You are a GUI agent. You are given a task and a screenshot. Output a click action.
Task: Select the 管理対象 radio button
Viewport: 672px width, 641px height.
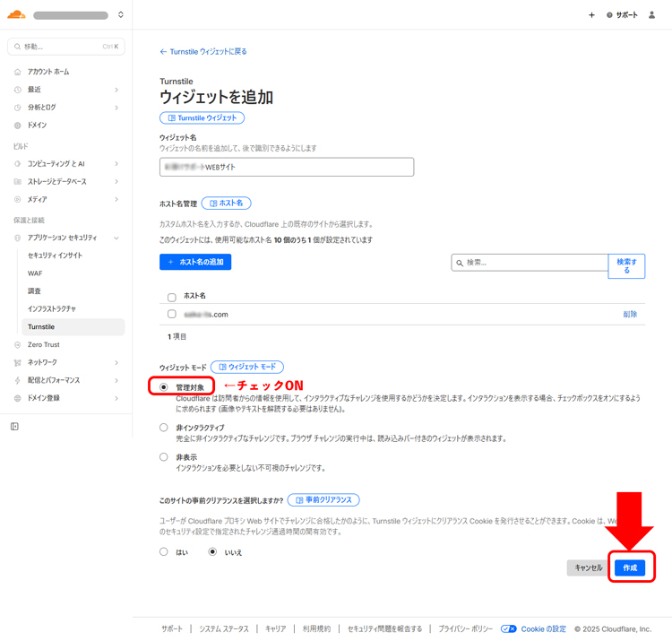click(164, 387)
